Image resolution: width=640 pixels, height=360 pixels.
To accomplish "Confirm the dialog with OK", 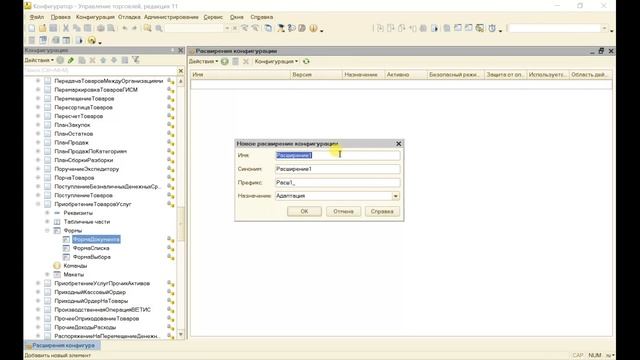I will pos(304,211).
